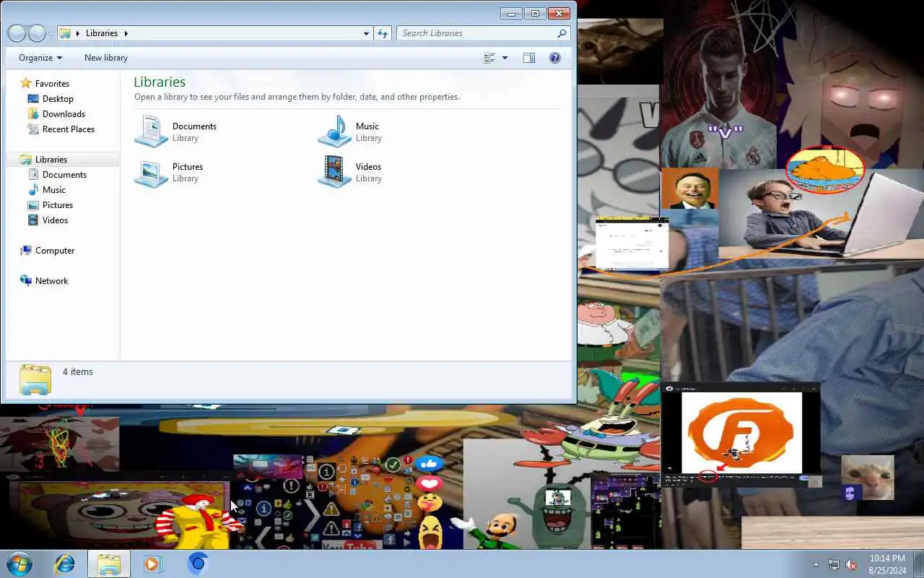The width and height of the screenshot is (924, 578).
Task: Open Explorer help question mark icon
Action: (555, 58)
